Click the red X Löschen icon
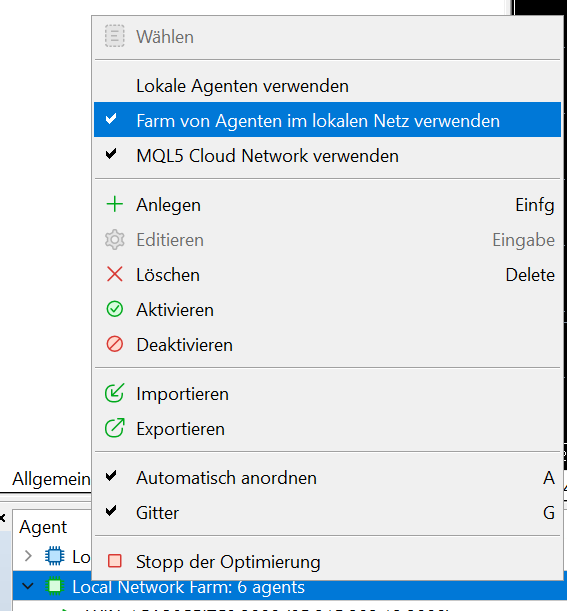 [115, 274]
